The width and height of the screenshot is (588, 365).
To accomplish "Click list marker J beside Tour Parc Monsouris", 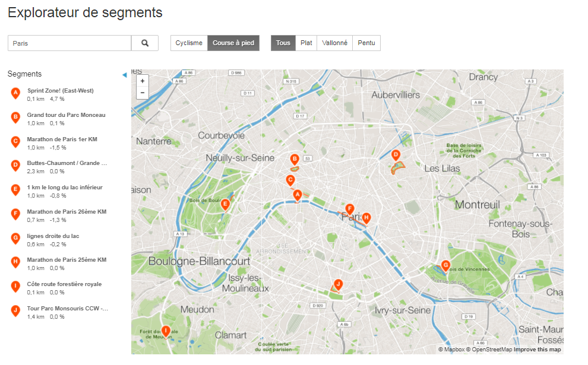I will (x=15, y=311).
